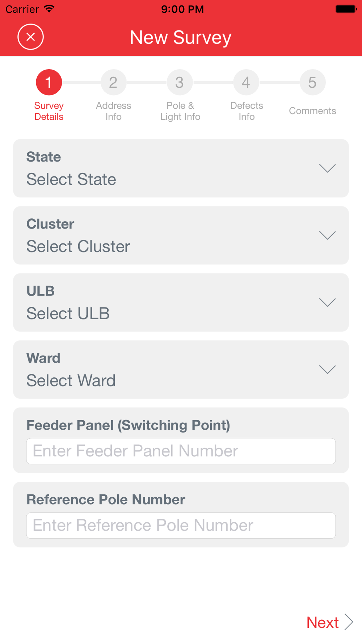
Task: Focus the Feeder Panel Number field
Action: pos(181,451)
